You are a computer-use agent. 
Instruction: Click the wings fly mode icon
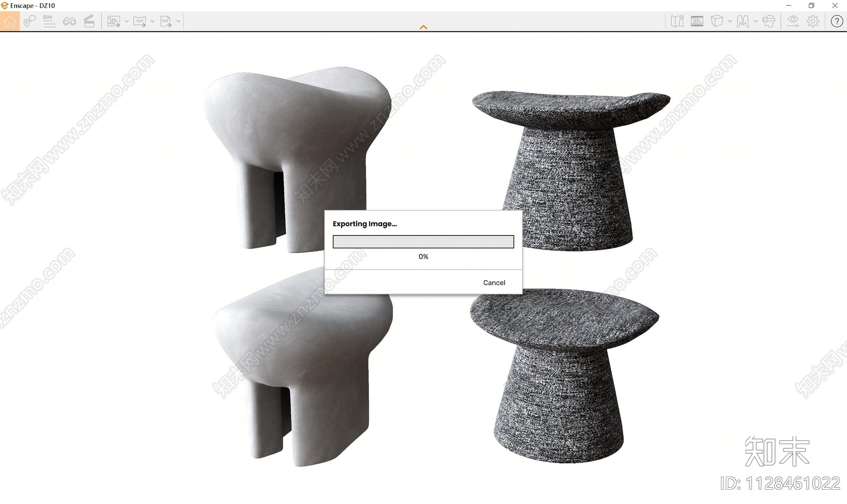pyautogui.click(x=743, y=21)
